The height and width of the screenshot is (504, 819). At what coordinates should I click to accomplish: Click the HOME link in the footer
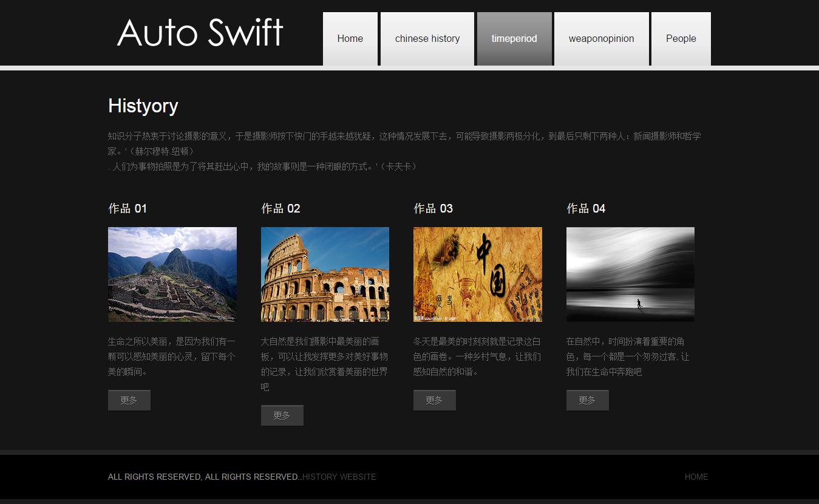click(696, 477)
